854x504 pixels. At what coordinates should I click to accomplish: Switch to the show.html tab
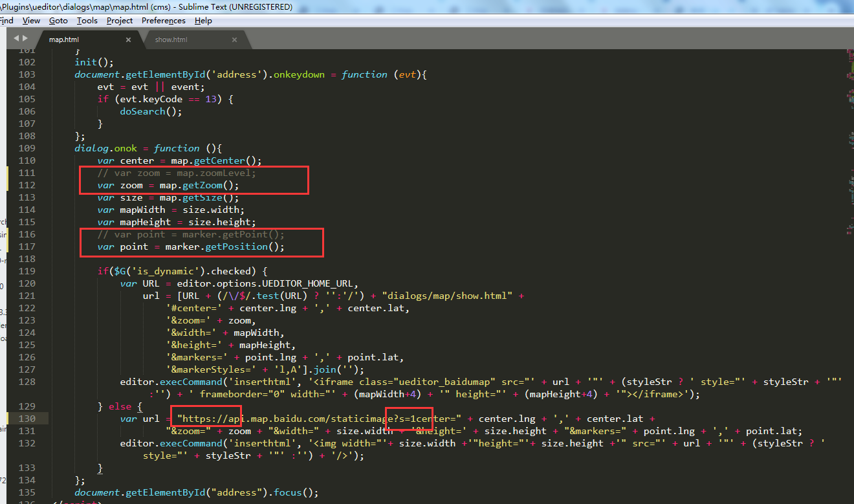pyautogui.click(x=171, y=39)
